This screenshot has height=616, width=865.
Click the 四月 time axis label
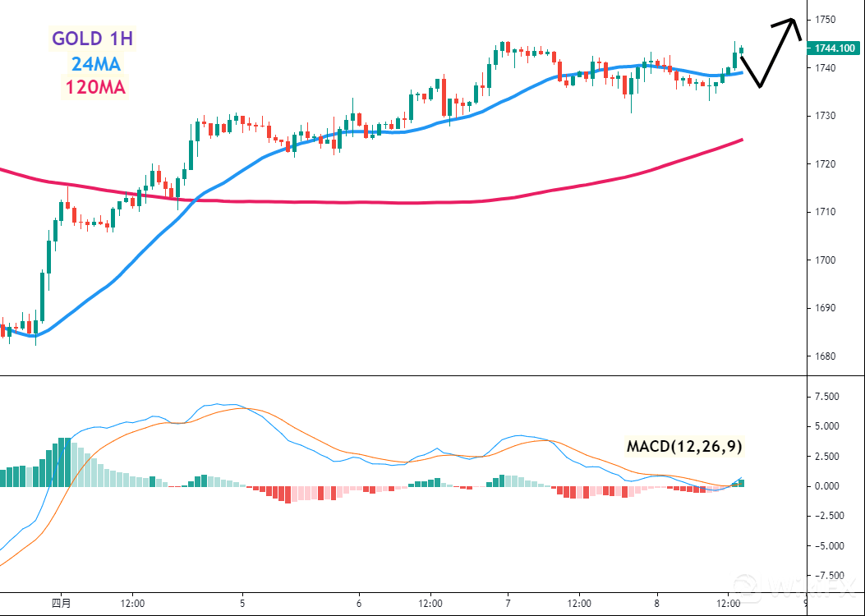pos(62,604)
